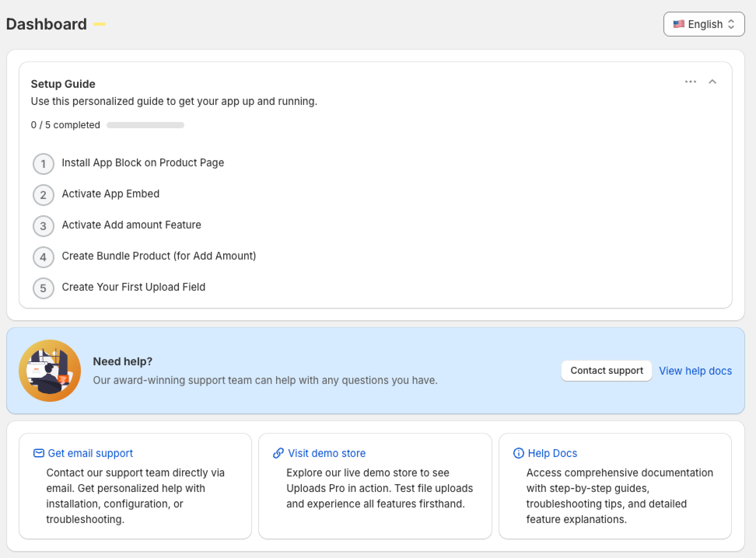The height and width of the screenshot is (558, 756).
Task: Click the Contact support button
Action: (606, 371)
